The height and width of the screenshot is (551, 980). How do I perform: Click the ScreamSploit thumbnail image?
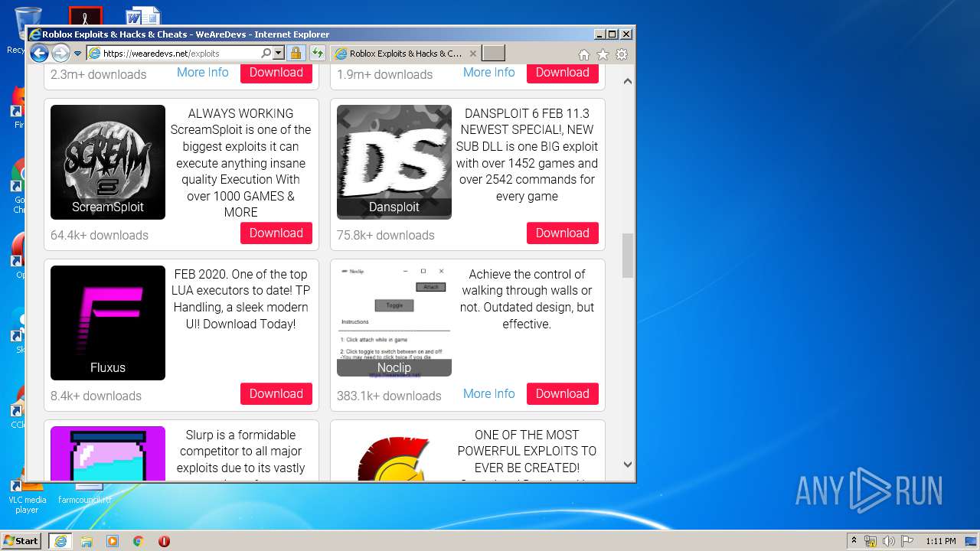pyautogui.click(x=108, y=162)
